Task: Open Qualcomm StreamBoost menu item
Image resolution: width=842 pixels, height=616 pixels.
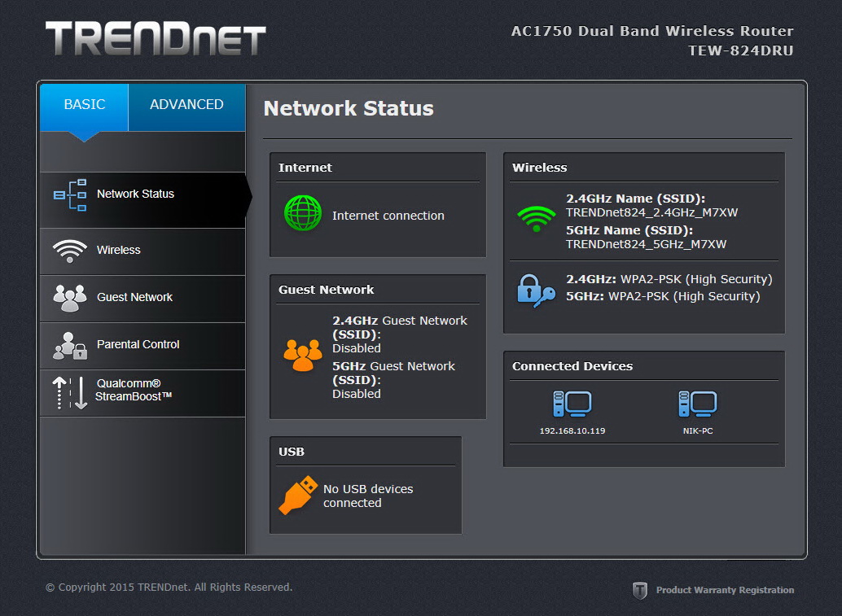Action: pyautogui.click(x=143, y=393)
